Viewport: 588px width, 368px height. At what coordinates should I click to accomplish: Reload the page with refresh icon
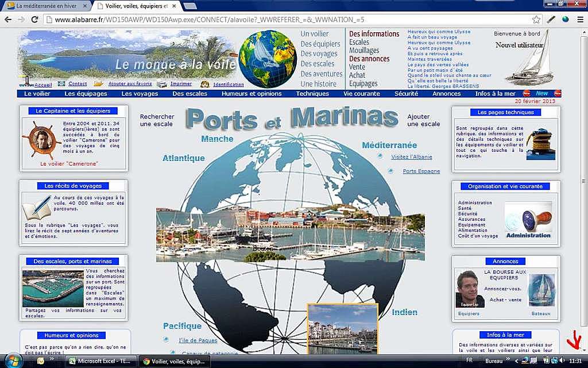(x=34, y=20)
